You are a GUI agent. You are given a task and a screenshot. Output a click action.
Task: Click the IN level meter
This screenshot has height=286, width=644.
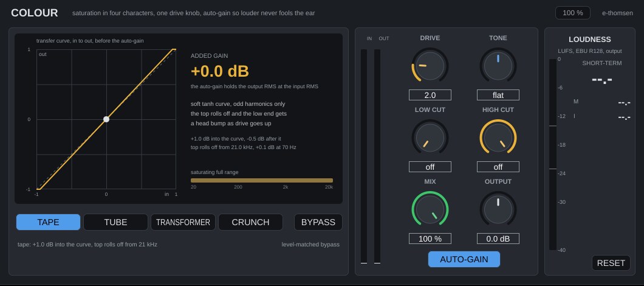tap(364, 156)
